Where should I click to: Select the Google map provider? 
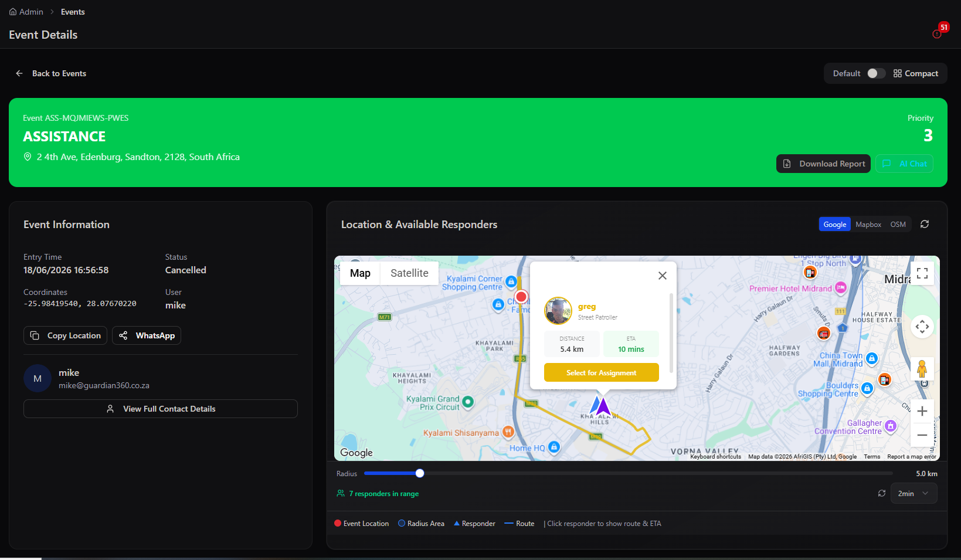(835, 224)
